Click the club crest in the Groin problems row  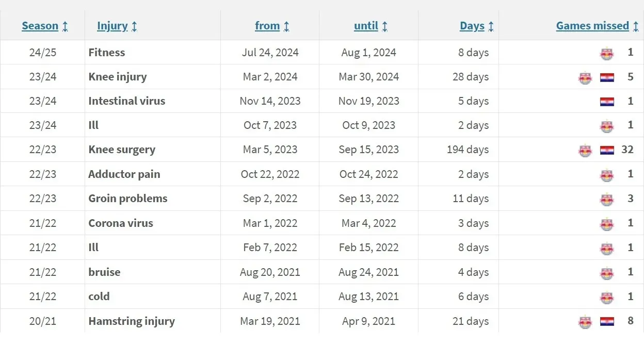click(x=607, y=199)
